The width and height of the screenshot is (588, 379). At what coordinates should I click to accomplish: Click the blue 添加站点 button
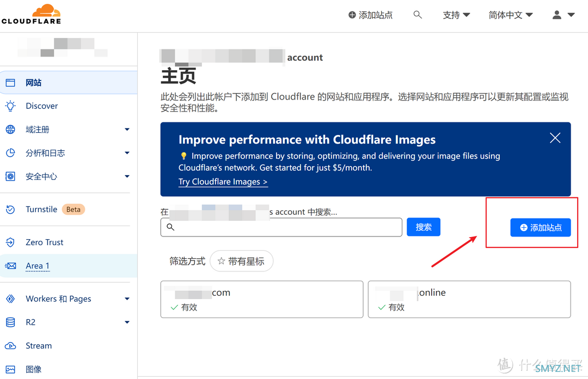coord(541,227)
